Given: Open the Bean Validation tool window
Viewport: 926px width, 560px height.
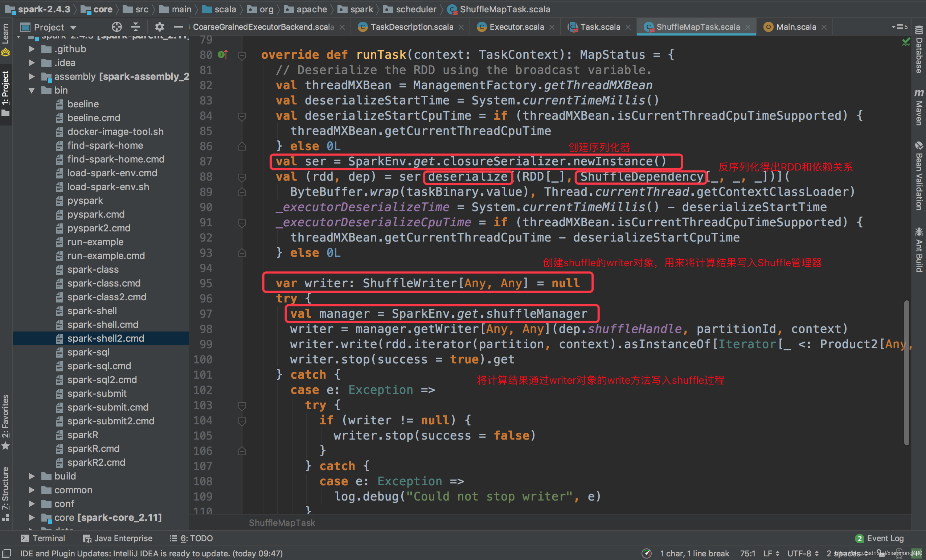Looking at the screenshot, I should click(919, 176).
